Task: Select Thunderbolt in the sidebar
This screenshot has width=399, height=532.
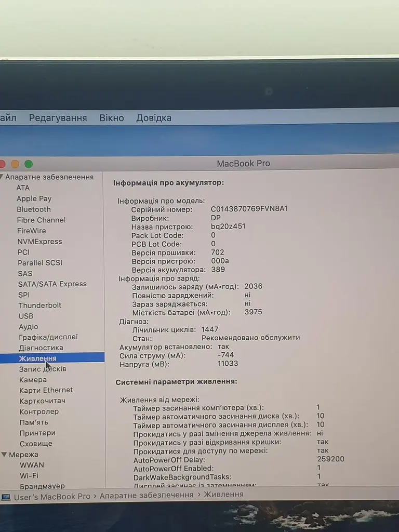Action: coord(39,305)
